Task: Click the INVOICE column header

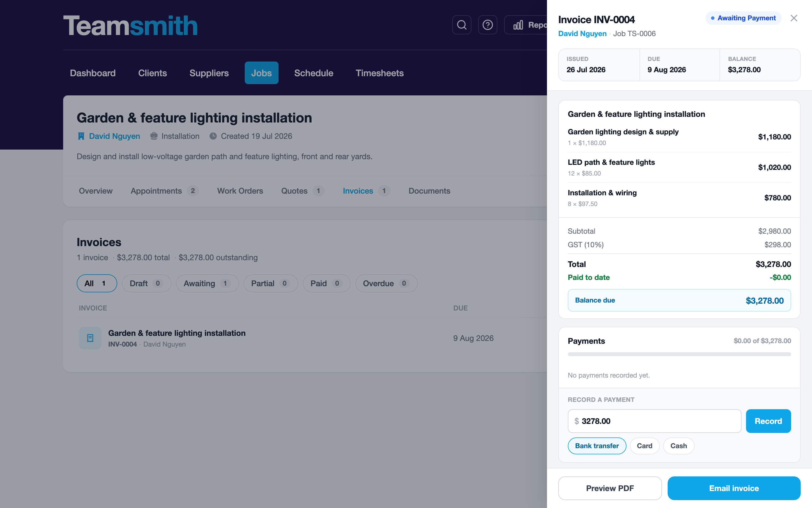Action: (x=93, y=308)
